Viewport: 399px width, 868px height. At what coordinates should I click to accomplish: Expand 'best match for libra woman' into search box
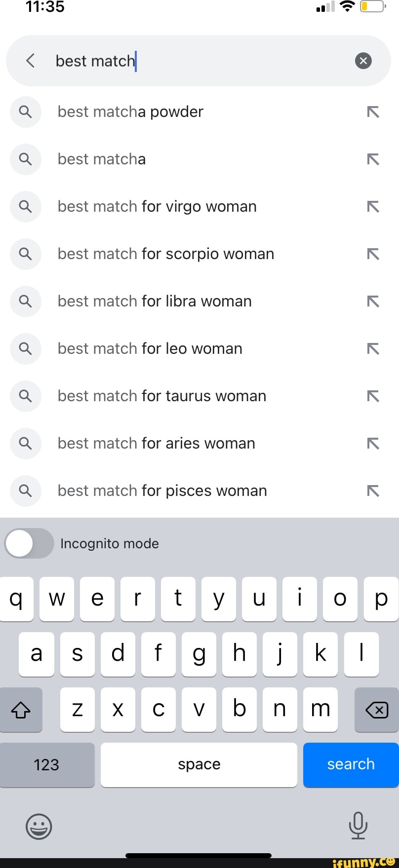pos(373,302)
